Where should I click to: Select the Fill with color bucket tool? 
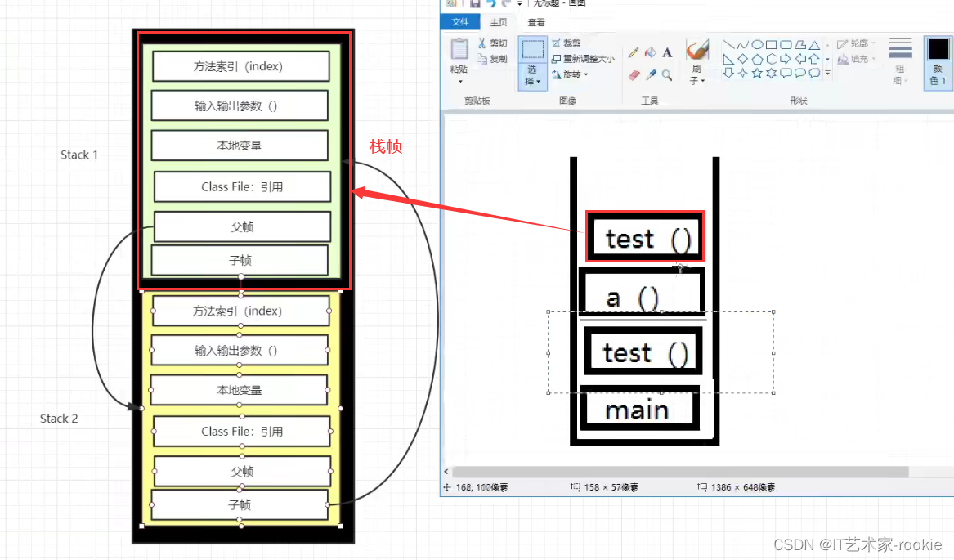pos(651,53)
